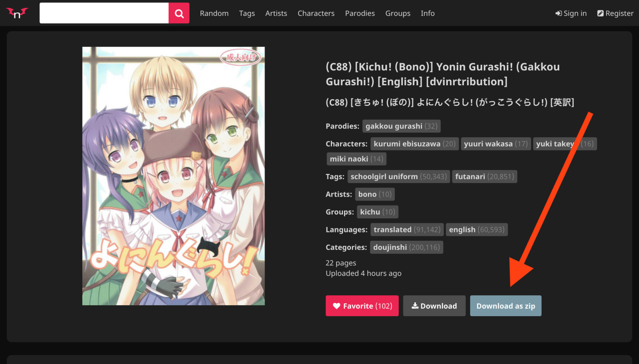Open the cover image thumbnail
Image resolution: width=639 pixels, height=364 pixels.
tap(174, 176)
